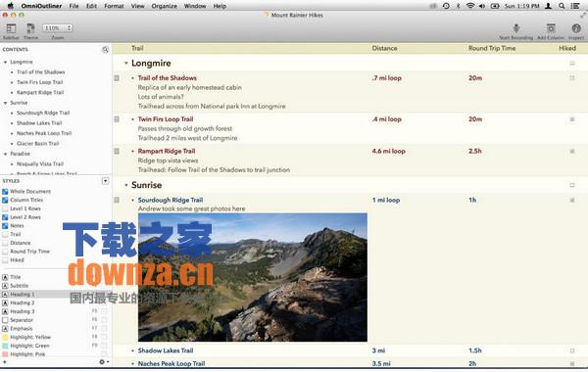Click the note icon beside Sourdough Ridge Trail
The height and width of the screenshot is (372, 588).
(x=117, y=200)
